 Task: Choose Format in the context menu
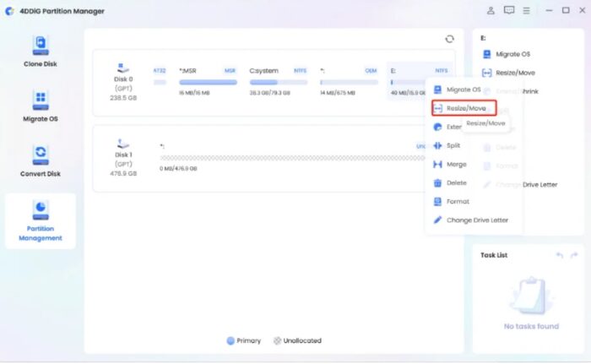452,202
